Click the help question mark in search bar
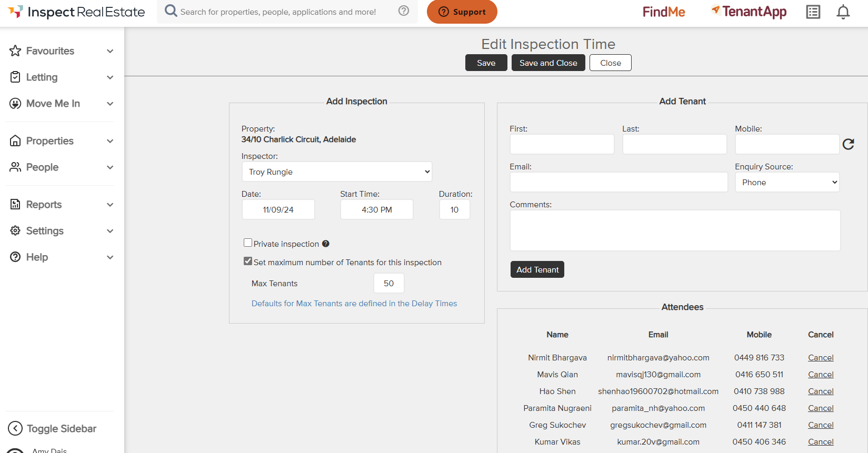This screenshot has height=453, width=868. point(404,11)
